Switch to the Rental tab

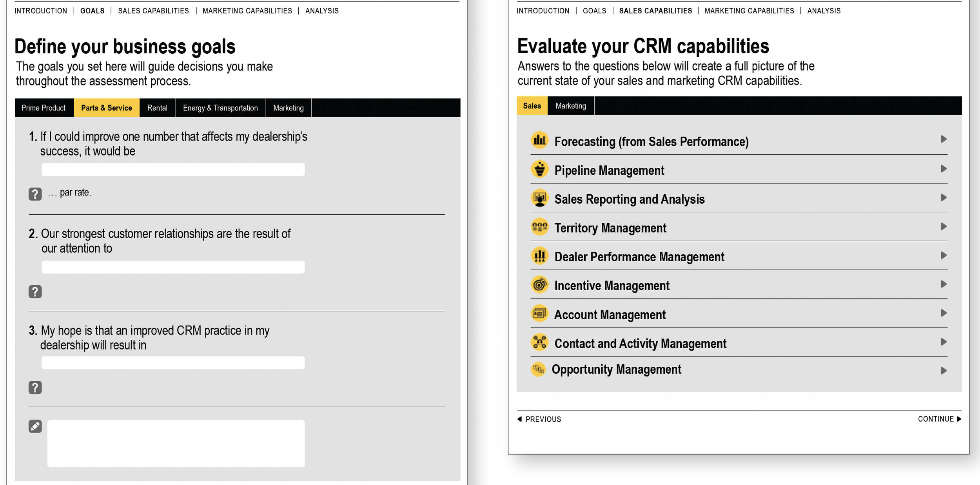pos(157,108)
